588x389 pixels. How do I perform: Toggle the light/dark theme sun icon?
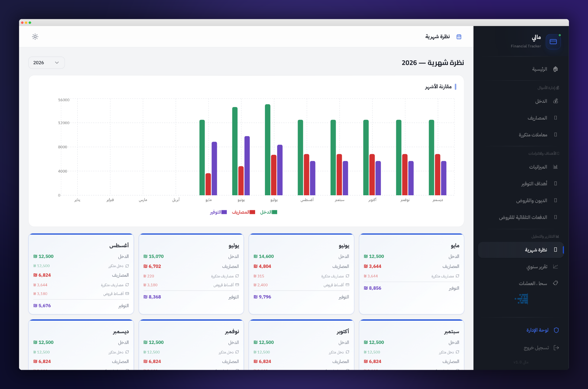[x=35, y=37]
